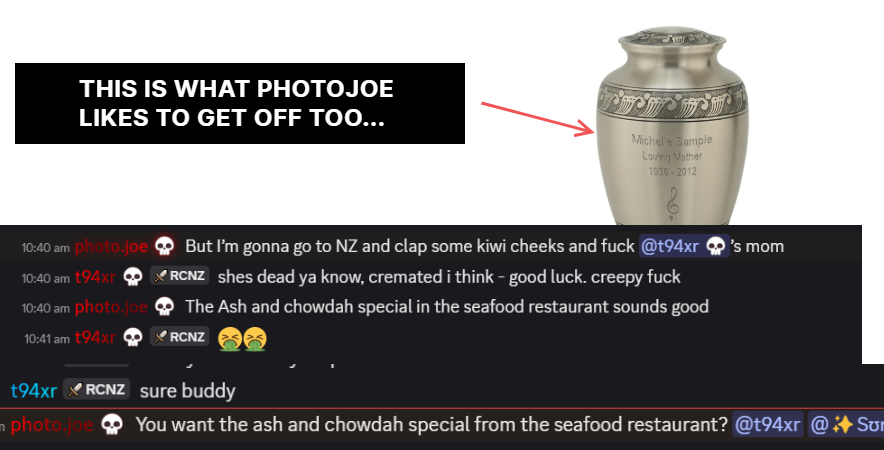This screenshot has width=884, height=450.
Task: Open t94xr username on the cremated message
Action: pos(95,277)
